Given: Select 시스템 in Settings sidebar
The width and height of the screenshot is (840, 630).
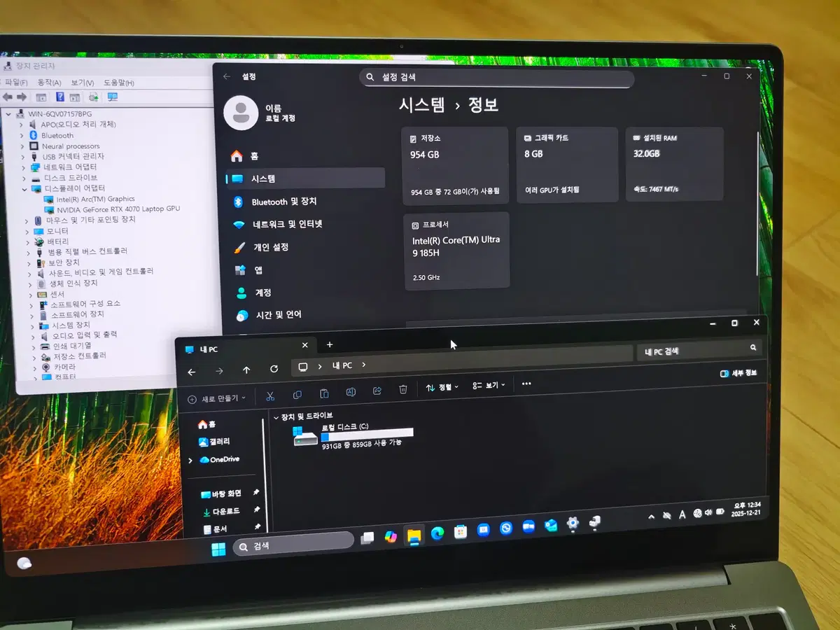Looking at the screenshot, I should click(x=305, y=178).
